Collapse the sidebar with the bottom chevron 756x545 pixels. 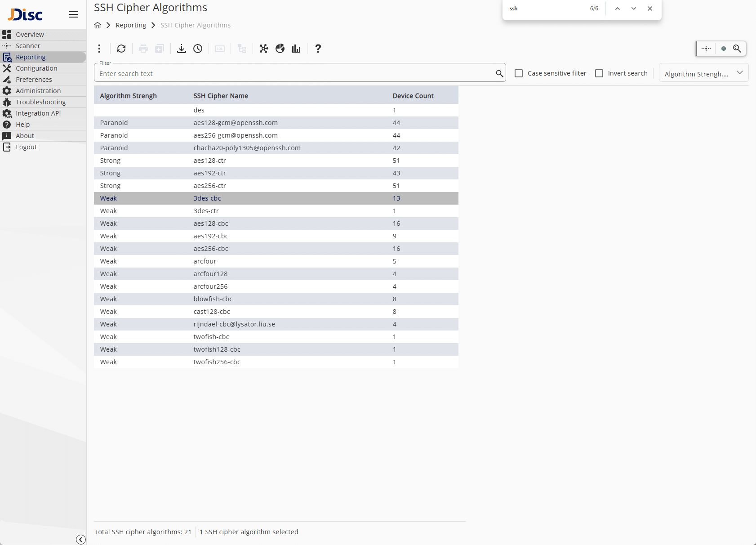coord(81,540)
